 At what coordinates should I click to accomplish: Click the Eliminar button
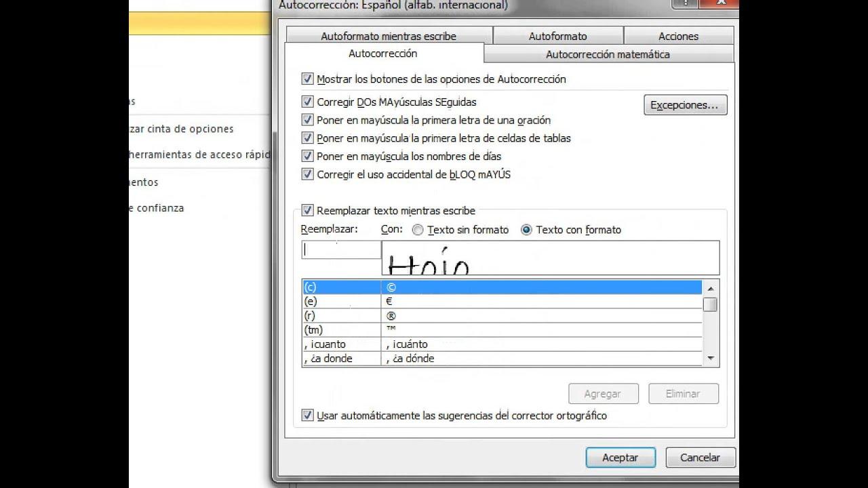[683, 394]
